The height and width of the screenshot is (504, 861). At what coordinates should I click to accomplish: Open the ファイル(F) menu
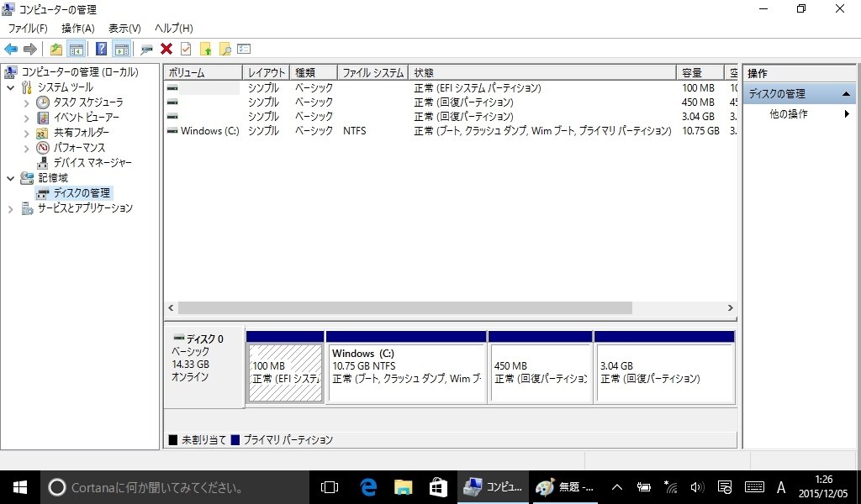click(28, 29)
